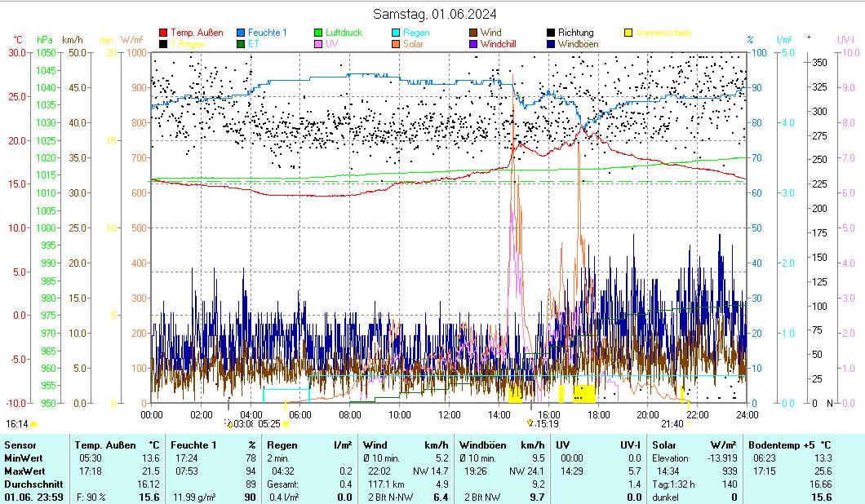Screen dimensions: 865x504
Task: Click the sunset marker icon at 21:40
Action: (689, 424)
